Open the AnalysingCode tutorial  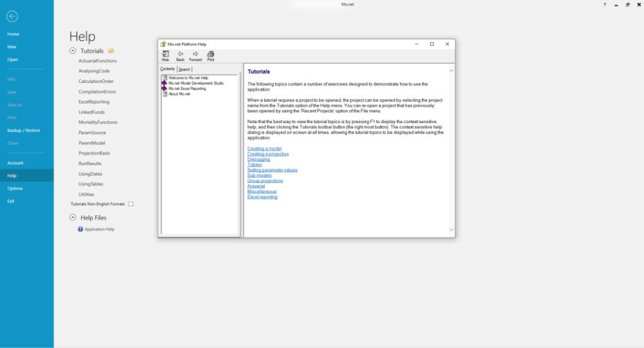tap(94, 71)
